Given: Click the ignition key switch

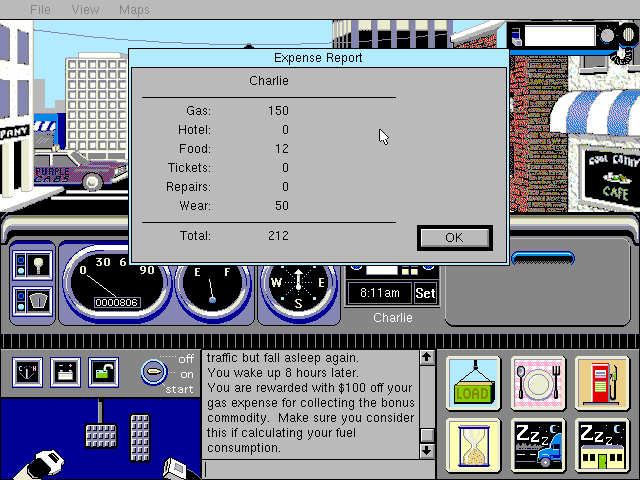Looking at the screenshot, I should click(x=154, y=372).
